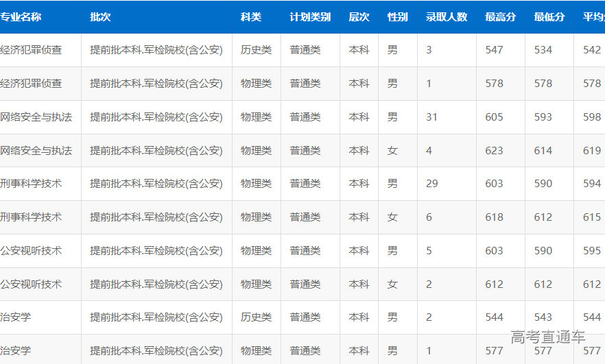Click the 录取人数 column header
This screenshot has width=605, height=364.
pyautogui.click(x=447, y=17)
